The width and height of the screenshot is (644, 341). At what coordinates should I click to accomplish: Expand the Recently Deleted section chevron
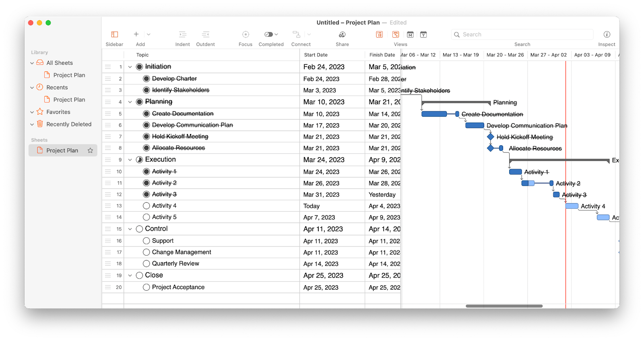pyautogui.click(x=32, y=125)
